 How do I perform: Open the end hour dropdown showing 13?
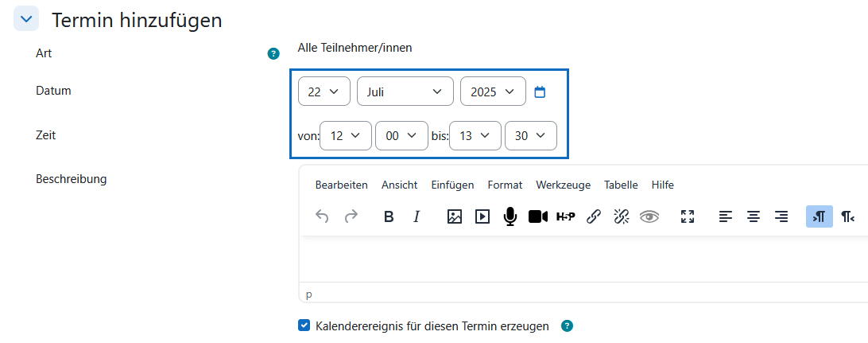pyautogui.click(x=475, y=136)
